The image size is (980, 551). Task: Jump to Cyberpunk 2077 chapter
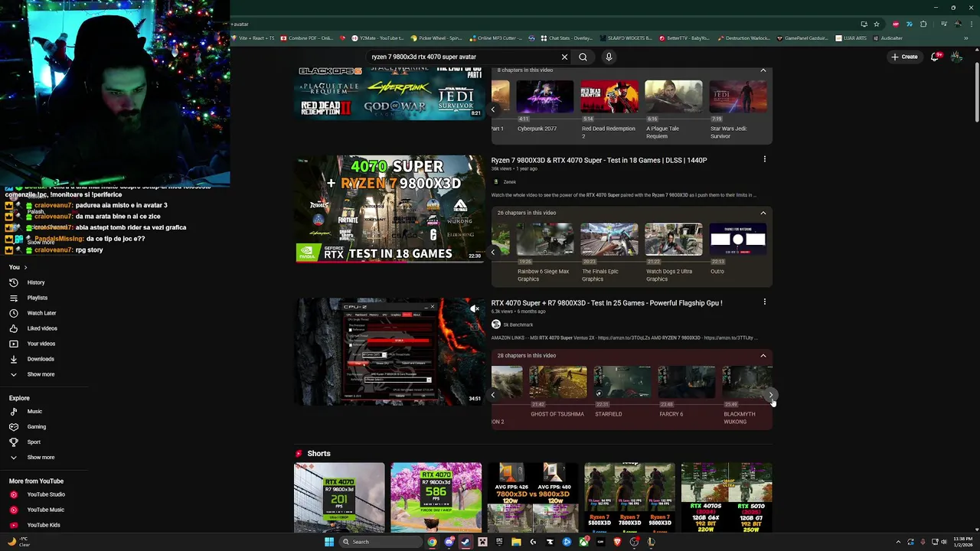tap(544, 107)
